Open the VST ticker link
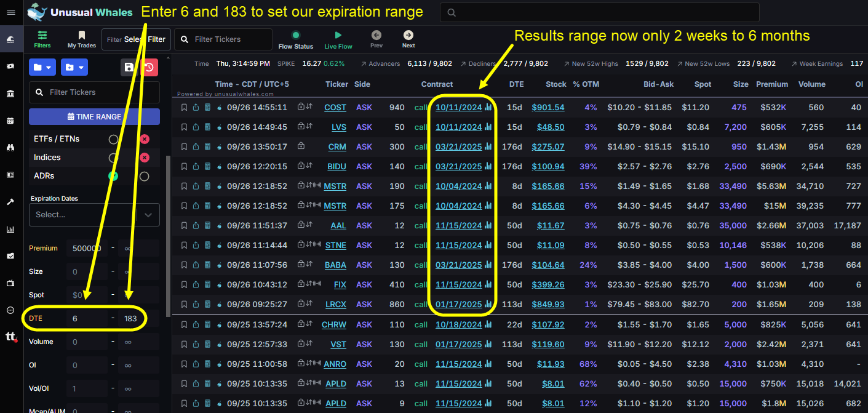Image resolution: width=868 pixels, height=413 pixels. [338, 344]
